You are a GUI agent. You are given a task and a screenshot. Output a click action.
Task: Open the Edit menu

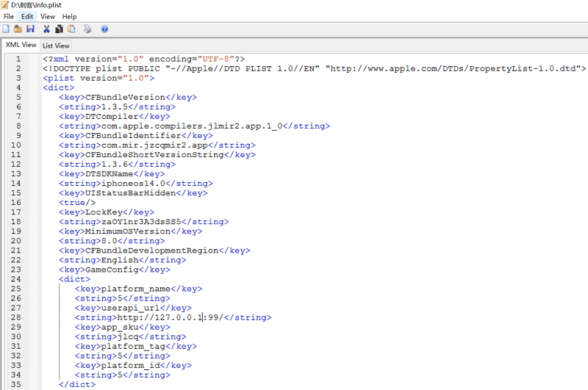pos(27,16)
